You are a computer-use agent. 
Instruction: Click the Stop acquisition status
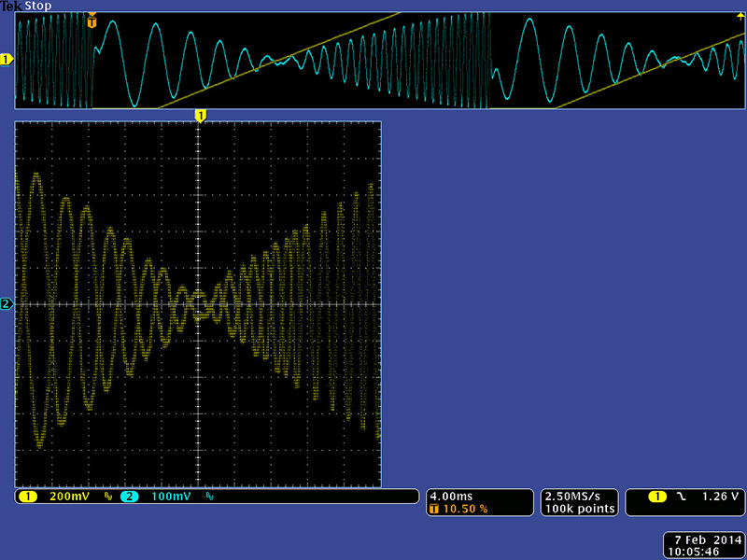pyautogui.click(x=38, y=6)
